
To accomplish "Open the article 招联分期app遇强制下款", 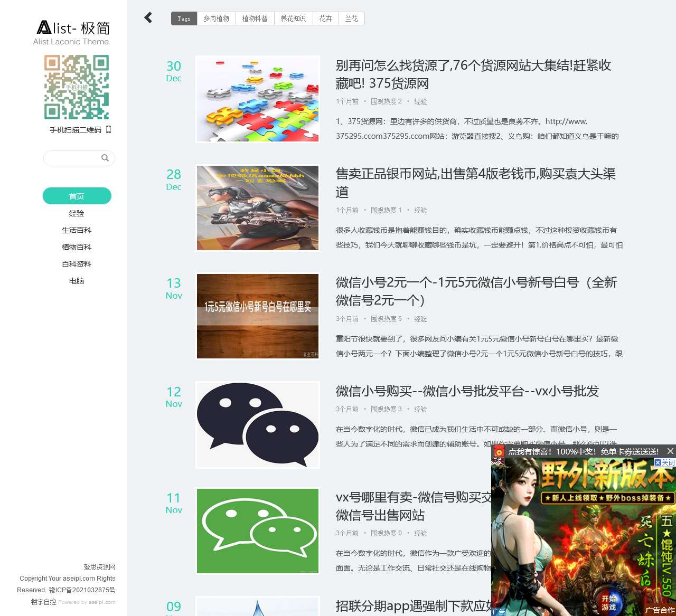I will tap(414, 606).
